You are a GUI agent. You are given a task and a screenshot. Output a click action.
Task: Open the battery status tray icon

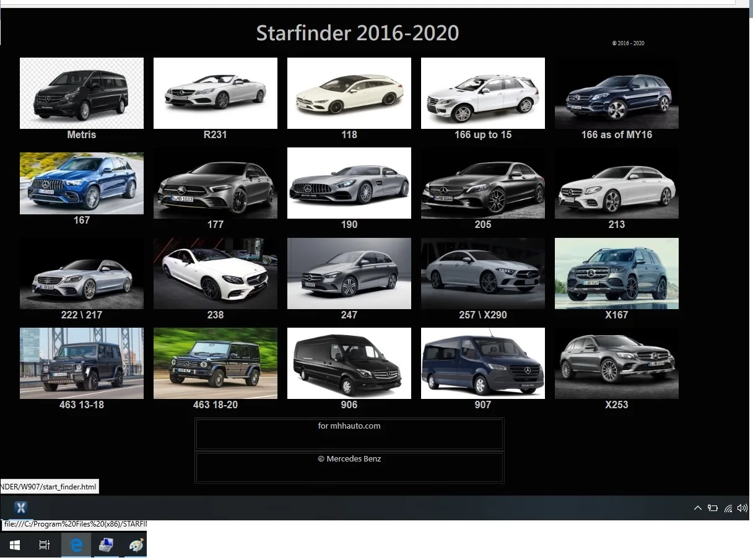[x=713, y=508]
